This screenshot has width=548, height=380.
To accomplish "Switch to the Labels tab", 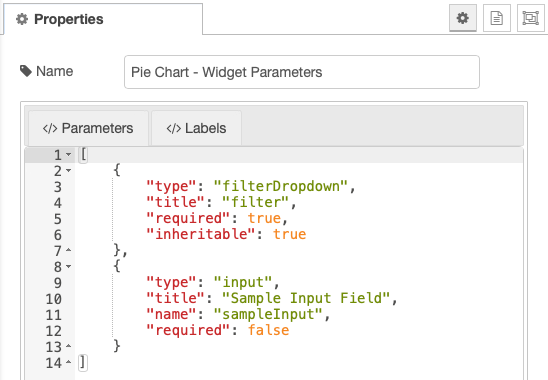I will (x=196, y=128).
